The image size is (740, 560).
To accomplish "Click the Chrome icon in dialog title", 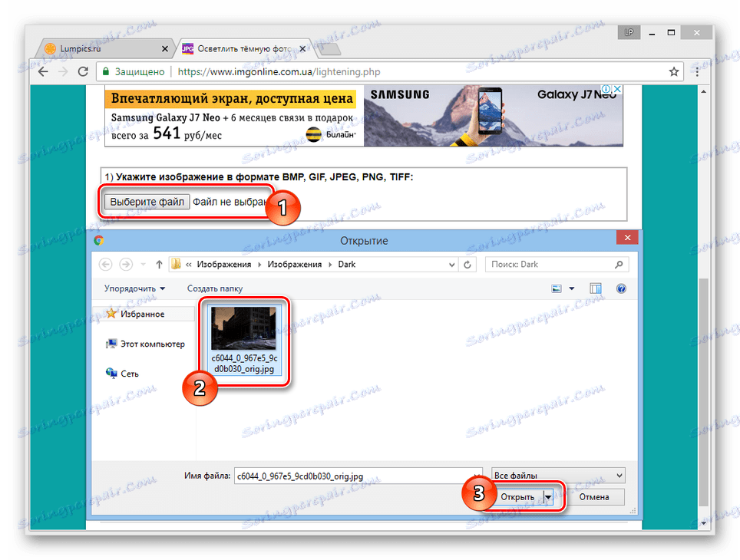I will (x=98, y=241).
